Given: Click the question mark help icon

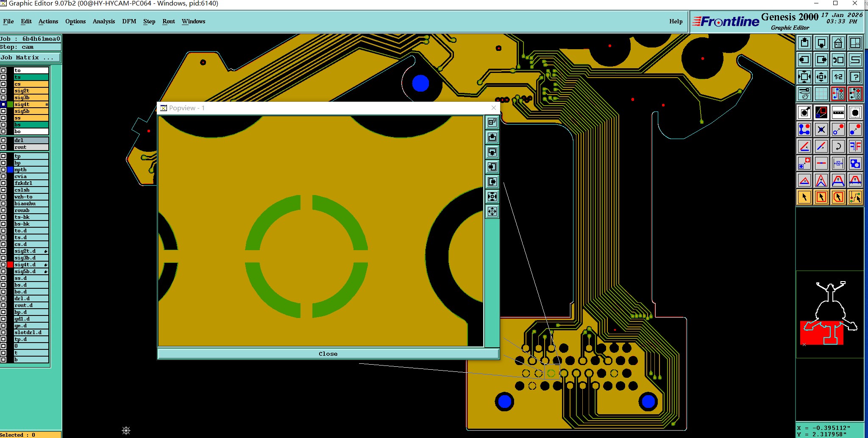Looking at the screenshot, I should (855, 77).
